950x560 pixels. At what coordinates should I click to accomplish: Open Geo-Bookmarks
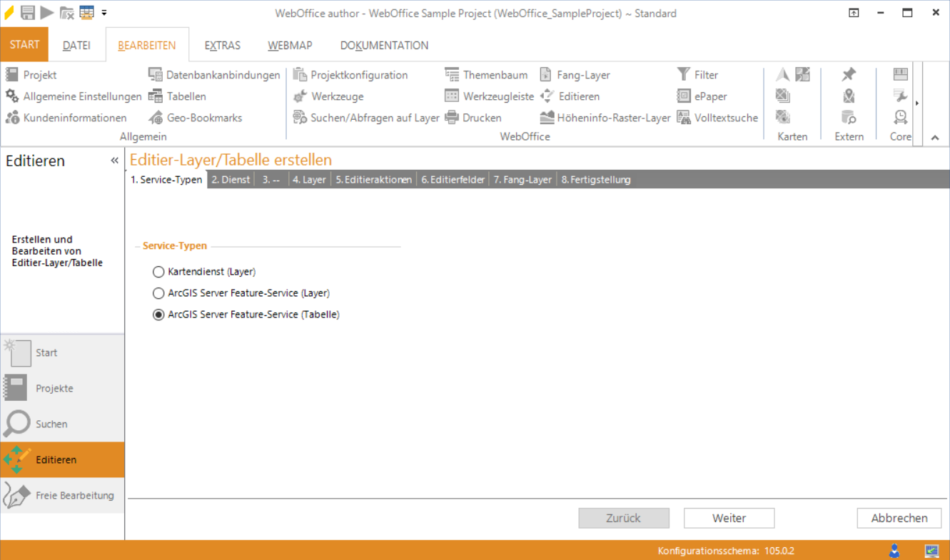[x=195, y=118]
